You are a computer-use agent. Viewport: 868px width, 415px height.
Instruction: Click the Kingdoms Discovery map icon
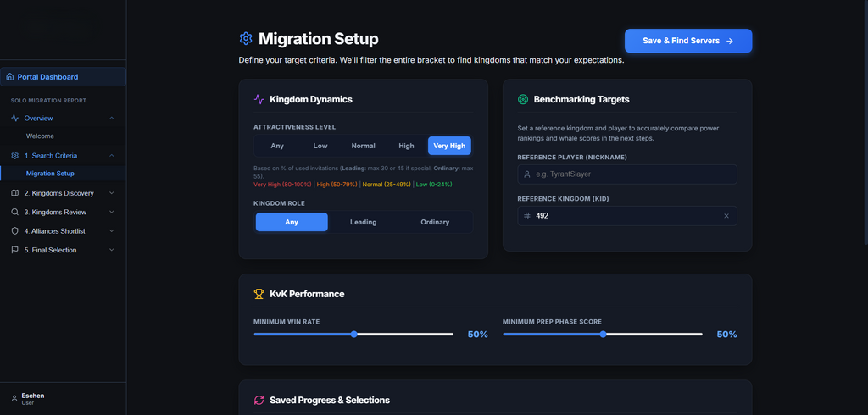coord(15,193)
